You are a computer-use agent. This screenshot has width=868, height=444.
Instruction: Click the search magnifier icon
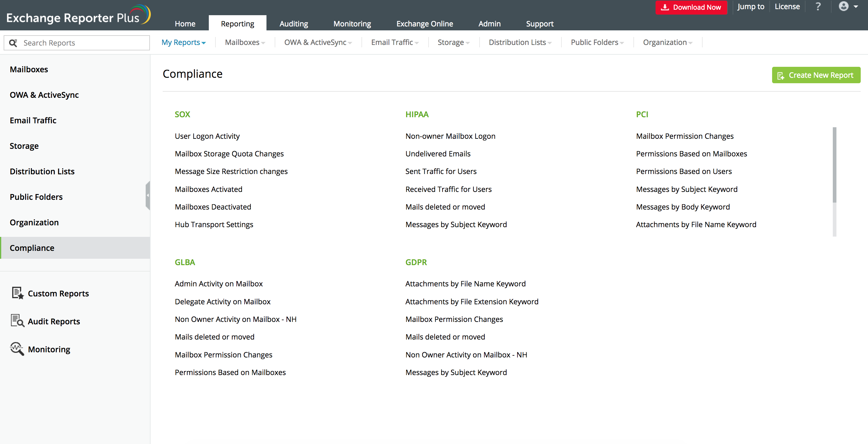pos(13,43)
